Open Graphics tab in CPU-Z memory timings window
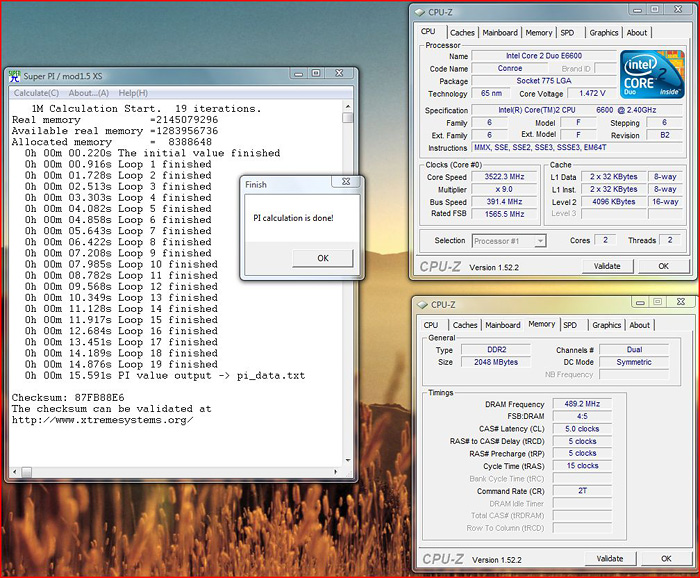The image size is (700, 578). click(606, 325)
